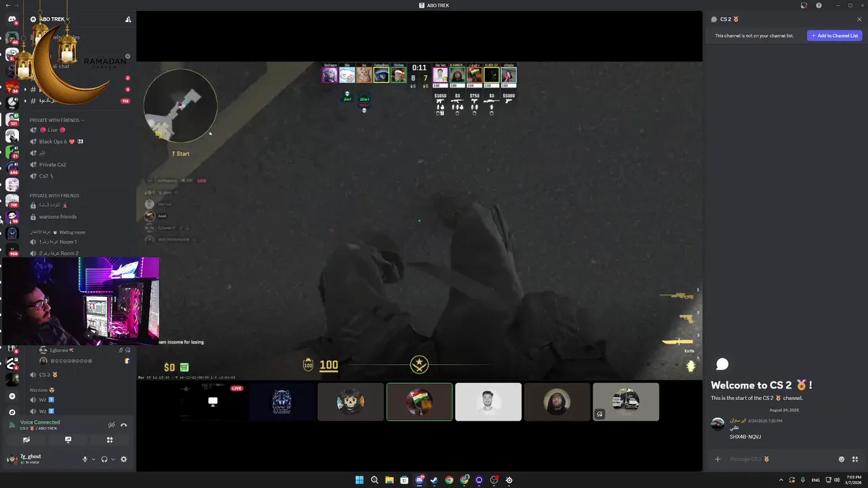Image resolution: width=868 pixels, height=488 pixels.
Task: Select white van participant tile
Action: [626, 402]
